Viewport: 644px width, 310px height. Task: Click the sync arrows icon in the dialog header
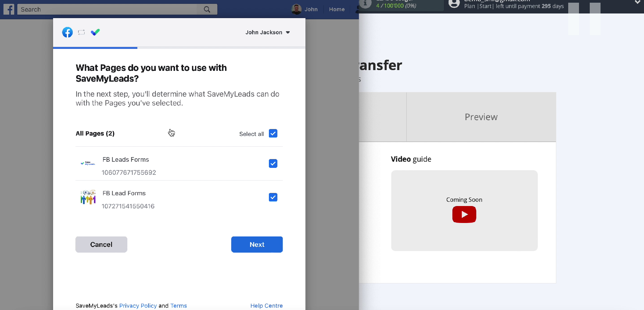81,32
